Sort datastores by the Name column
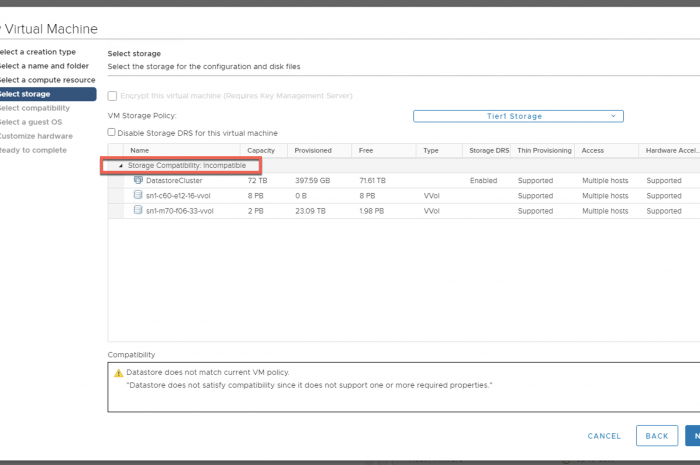This screenshot has height=465, width=700. click(x=140, y=150)
